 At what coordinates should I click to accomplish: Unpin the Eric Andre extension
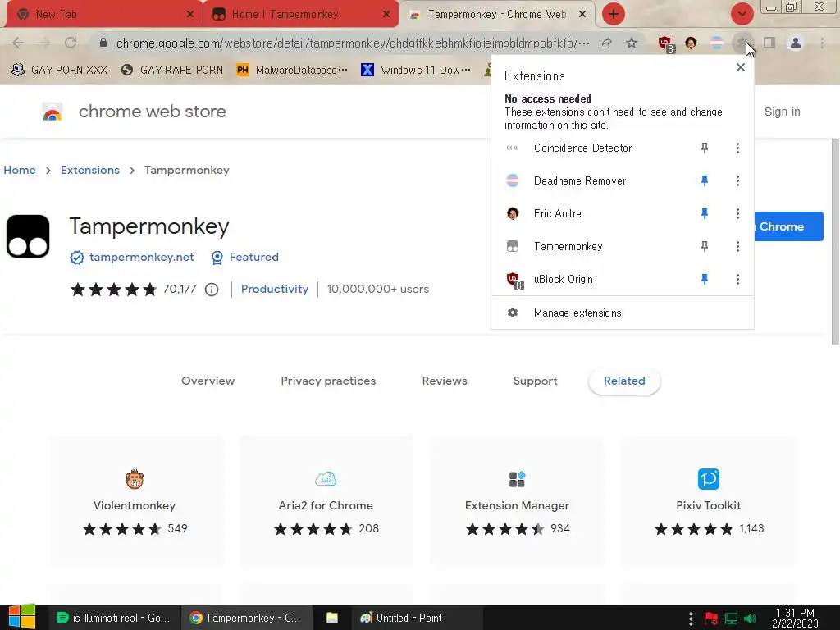point(705,214)
